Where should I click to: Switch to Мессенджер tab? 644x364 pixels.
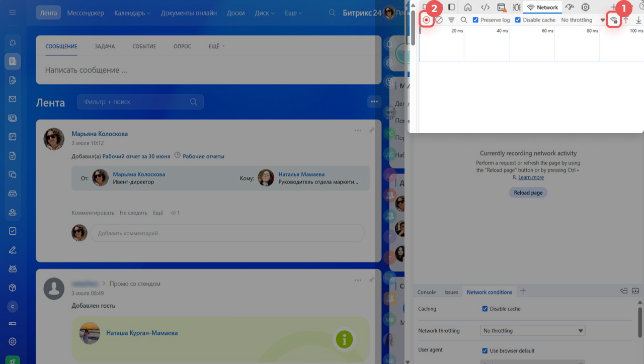pyautogui.click(x=86, y=13)
